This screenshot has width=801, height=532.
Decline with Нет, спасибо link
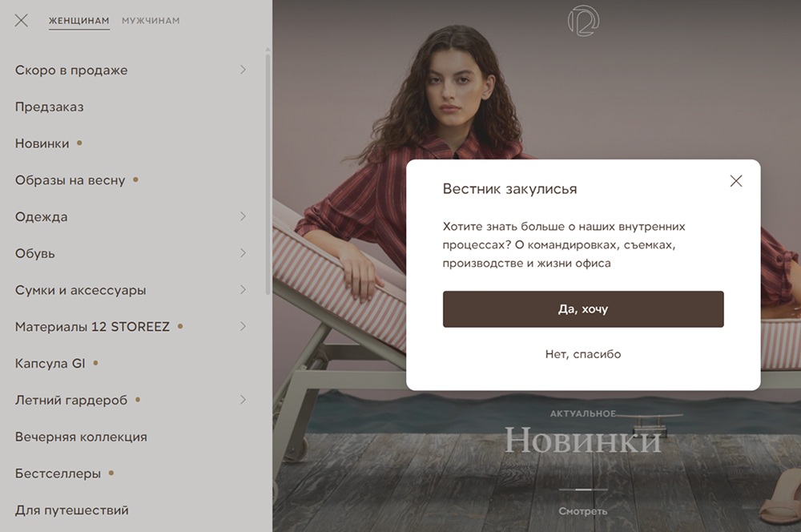[x=583, y=354]
